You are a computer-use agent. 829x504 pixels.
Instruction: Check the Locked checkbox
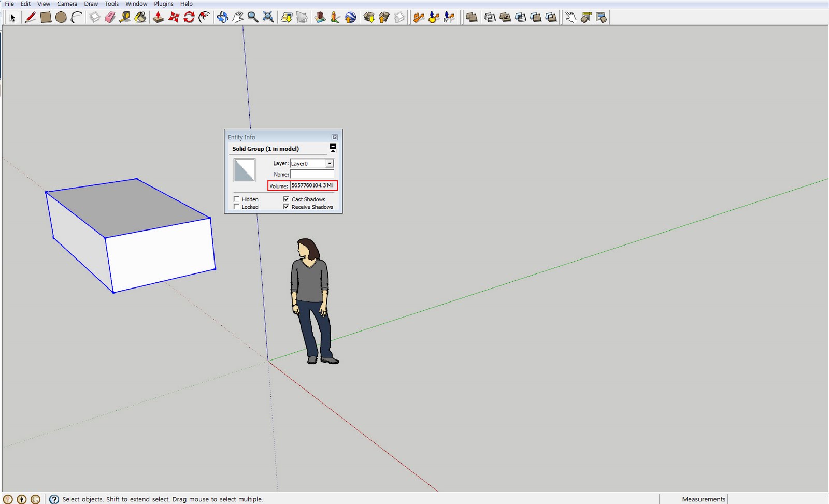click(236, 206)
